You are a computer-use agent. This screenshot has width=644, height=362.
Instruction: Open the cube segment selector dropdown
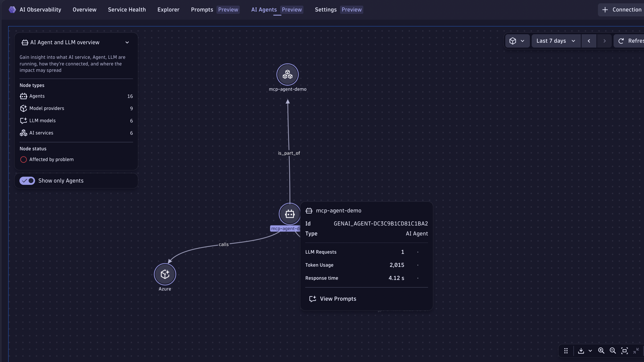click(x=517, y=41)
